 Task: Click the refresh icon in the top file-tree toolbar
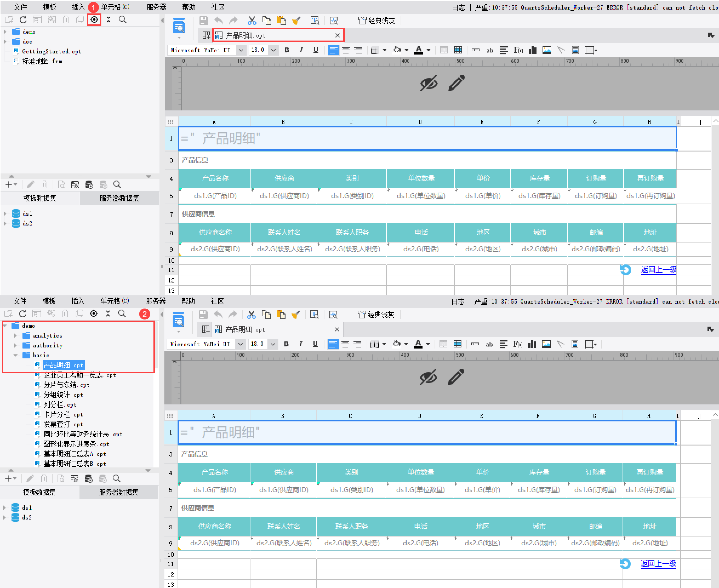23,20
